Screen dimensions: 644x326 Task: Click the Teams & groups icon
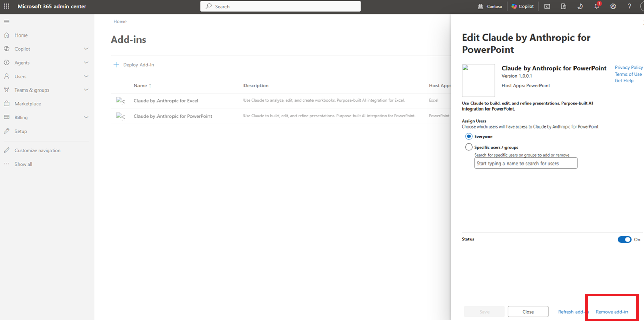tap(7, 90)
